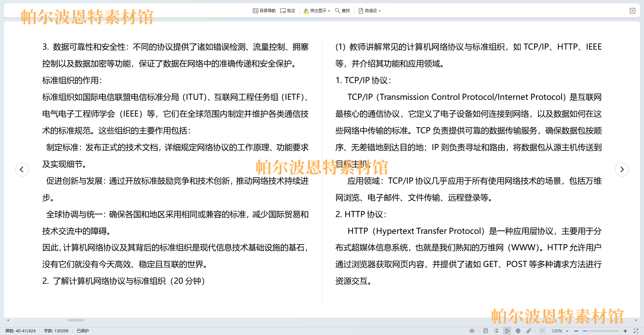Click the 已保护 status label
The width and height of the screenshot is (644, 335).
[x=83, y=331]
